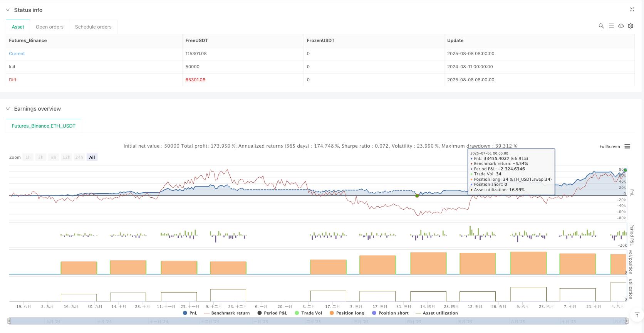Open the list view lines icon
The width and height of the screenshot is (644, 333).
coord(611,26)
